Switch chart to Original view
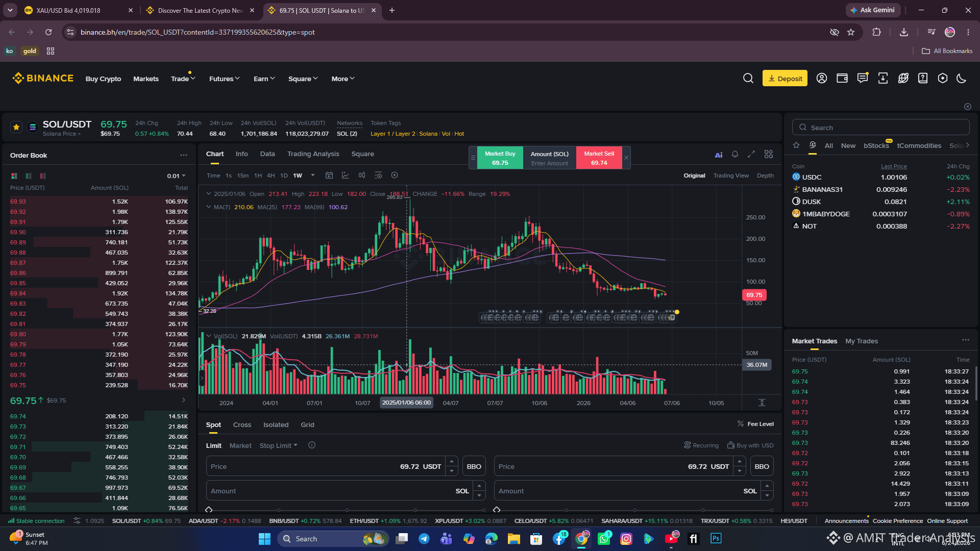This screenshot has height=551, width=980. [x=694, y=176]
